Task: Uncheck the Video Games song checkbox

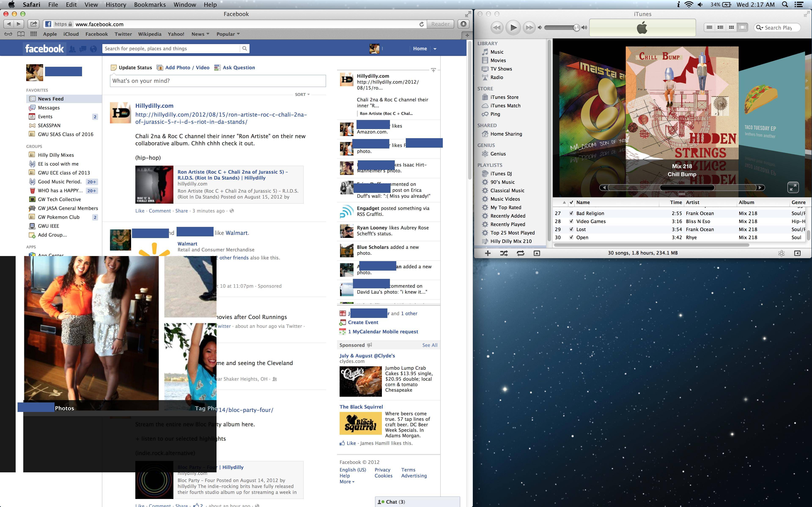Action: point(571,221)
